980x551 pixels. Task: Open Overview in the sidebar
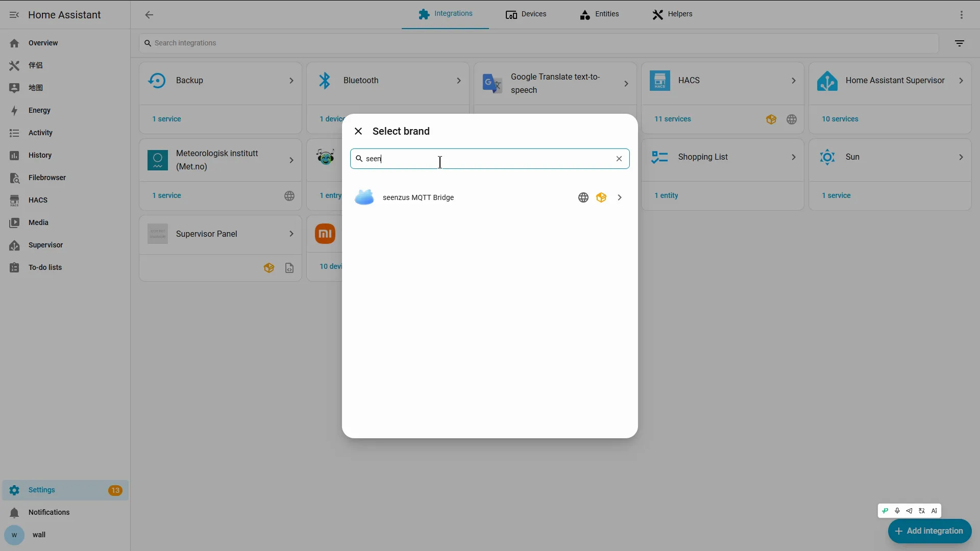pyautogui.click(x=65, y=43)
